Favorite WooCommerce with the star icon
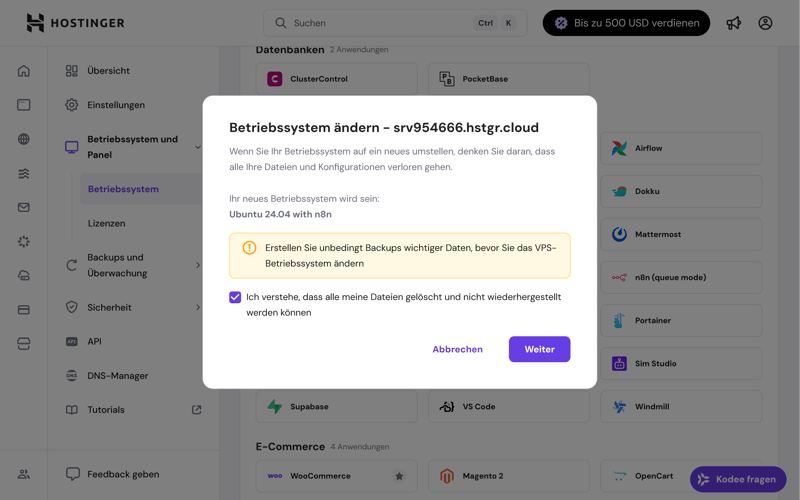 click(399, 476)
